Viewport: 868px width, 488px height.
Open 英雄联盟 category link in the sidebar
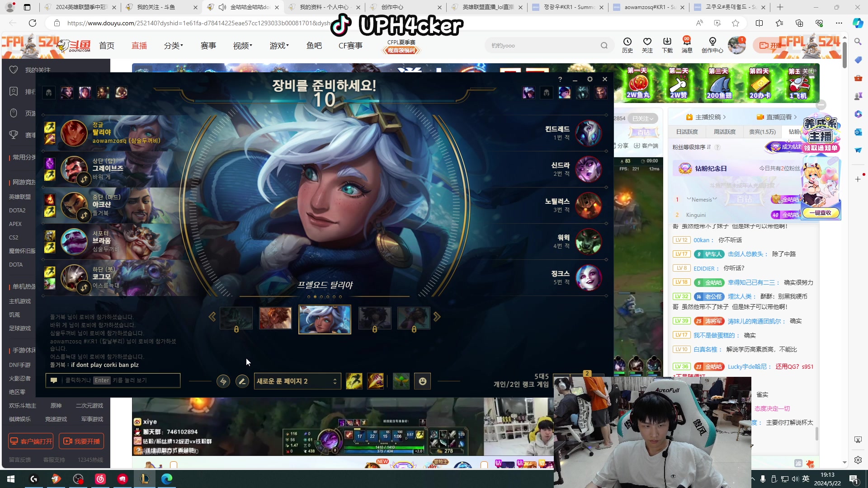tap(20, 197)
